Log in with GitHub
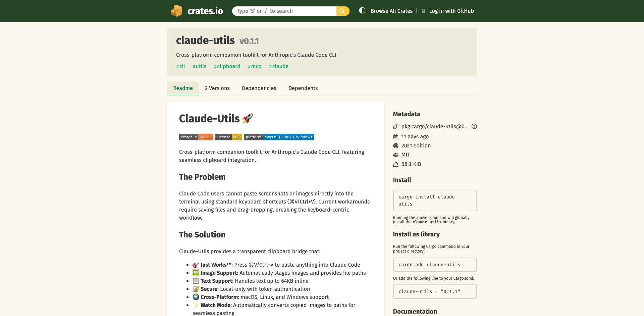Image resolution: width=644 pixels, height=316 pixels. [451, 11]
